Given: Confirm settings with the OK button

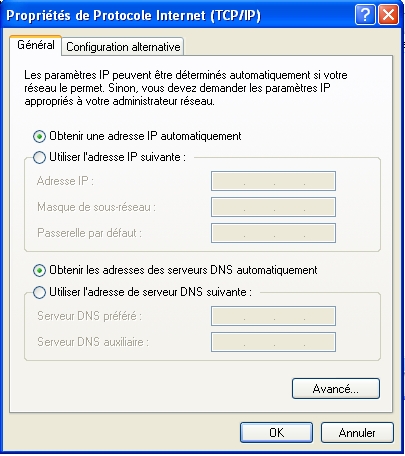Looking at the screenshot, I should 276,433.
